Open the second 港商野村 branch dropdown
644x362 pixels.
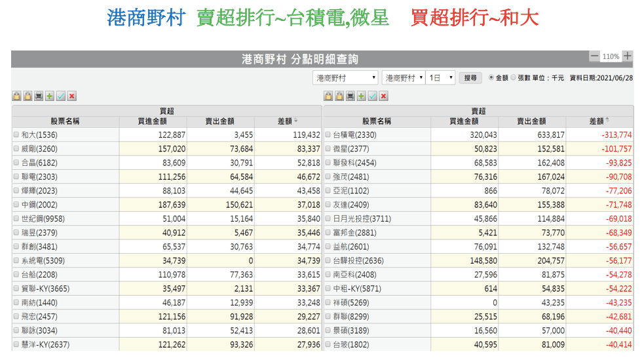(403, 78)
